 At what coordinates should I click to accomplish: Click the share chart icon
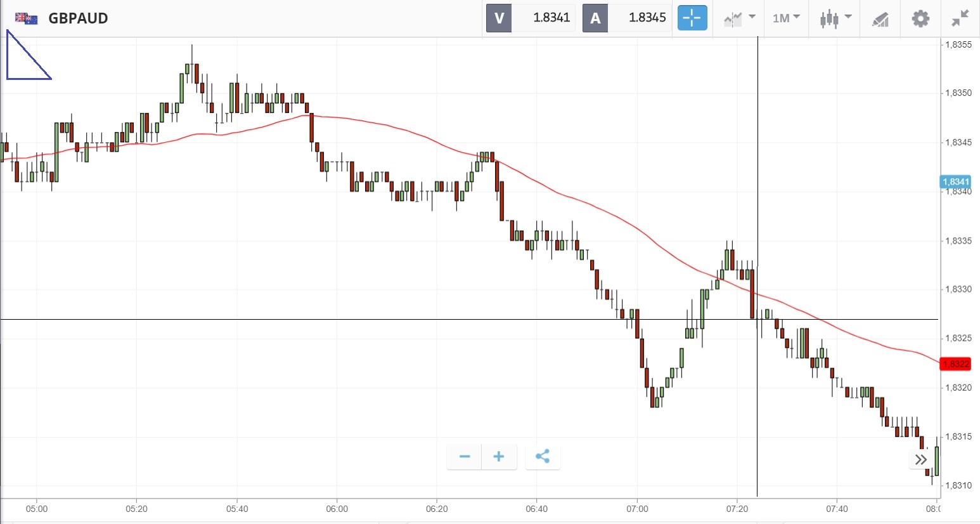543,457
